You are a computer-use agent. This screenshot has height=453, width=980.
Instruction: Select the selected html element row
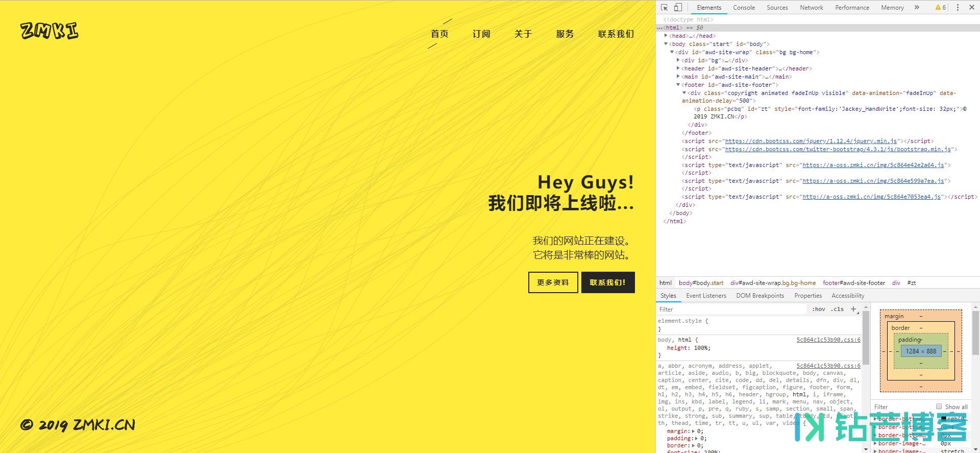(818, 28)
